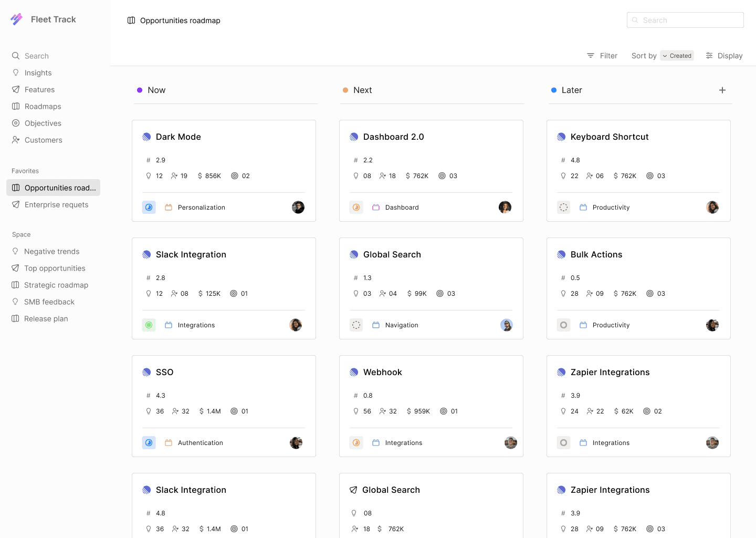Click the Integrations tag on Zapier Integrations

pos(605,443)
